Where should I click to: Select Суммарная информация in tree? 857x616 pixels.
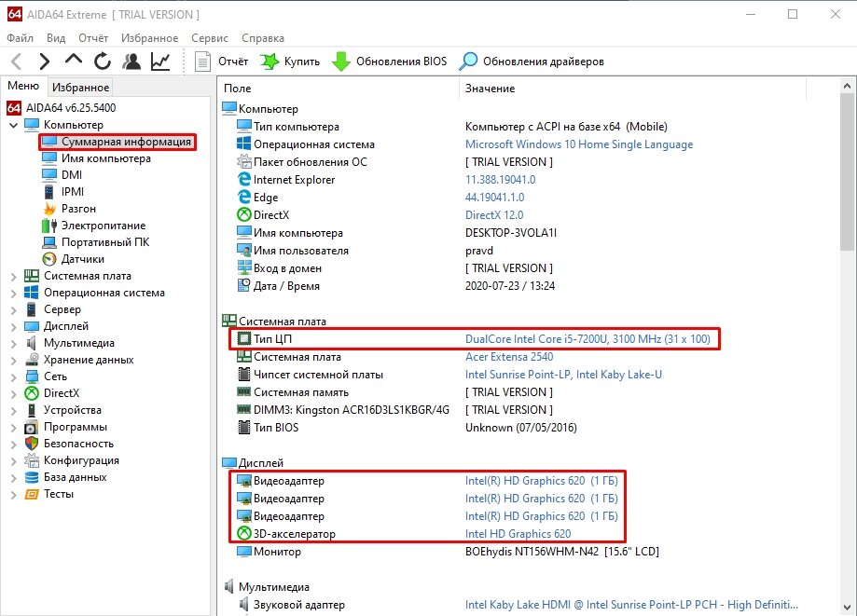pyautogui.click(x=117, y=142)
